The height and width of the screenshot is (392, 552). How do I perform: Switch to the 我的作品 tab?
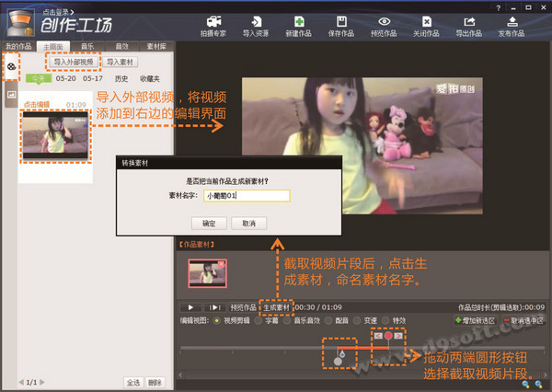(18, 47)
